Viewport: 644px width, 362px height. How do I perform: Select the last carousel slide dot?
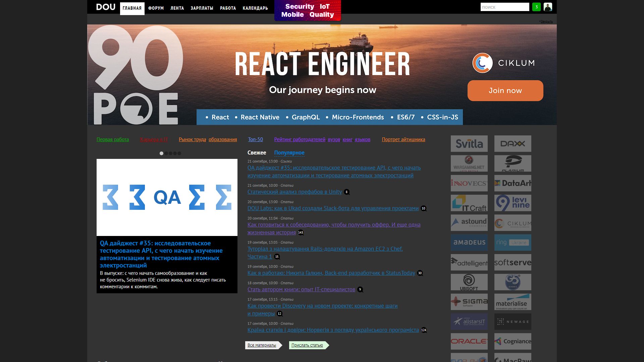pos(179,154)
